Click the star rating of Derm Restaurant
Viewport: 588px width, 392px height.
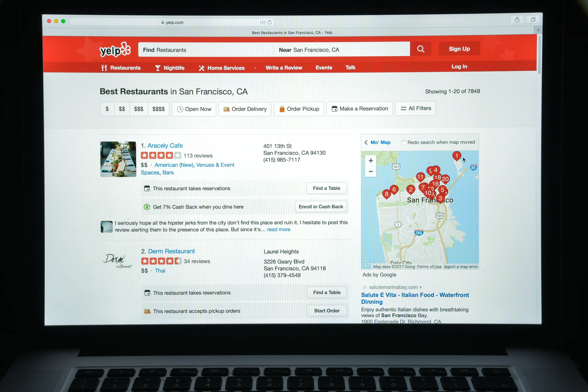pos(161,261)
